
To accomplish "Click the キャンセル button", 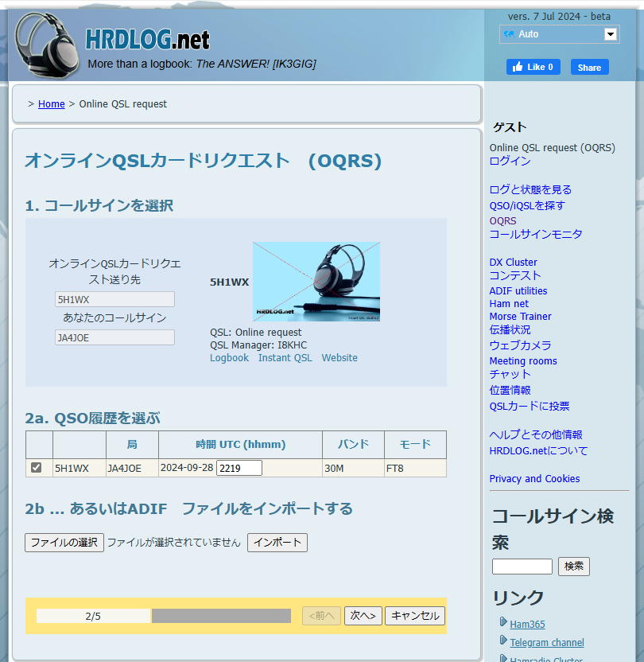I will click(415, 616).
